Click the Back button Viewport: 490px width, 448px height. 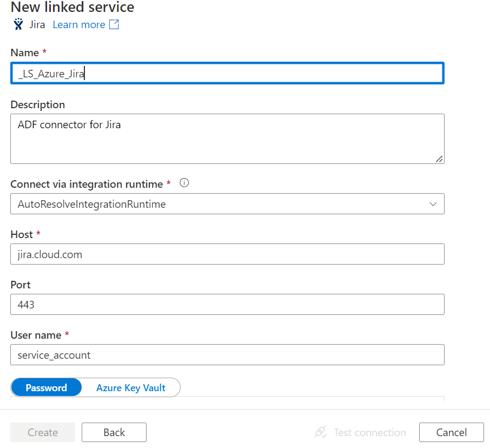[x=114, y=432]
